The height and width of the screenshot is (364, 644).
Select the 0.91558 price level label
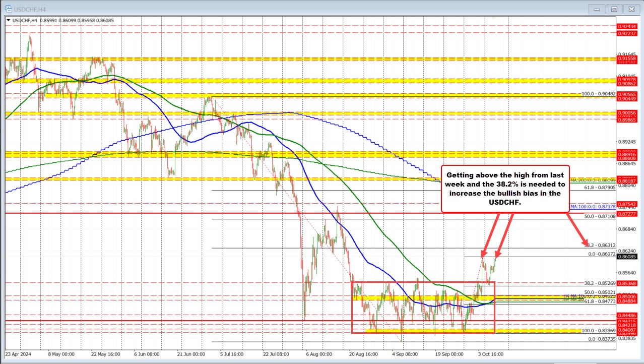pos(627,59)
